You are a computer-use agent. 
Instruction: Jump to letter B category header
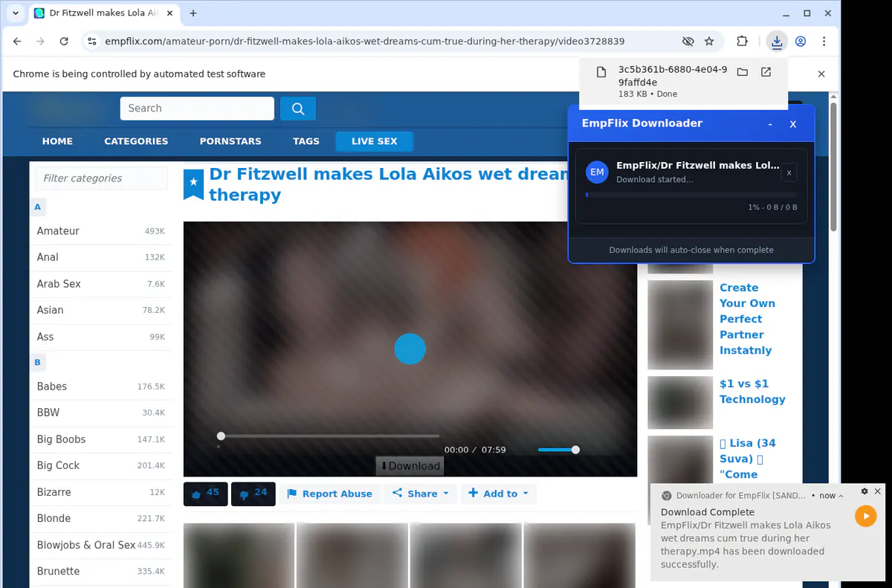(38, 363)
